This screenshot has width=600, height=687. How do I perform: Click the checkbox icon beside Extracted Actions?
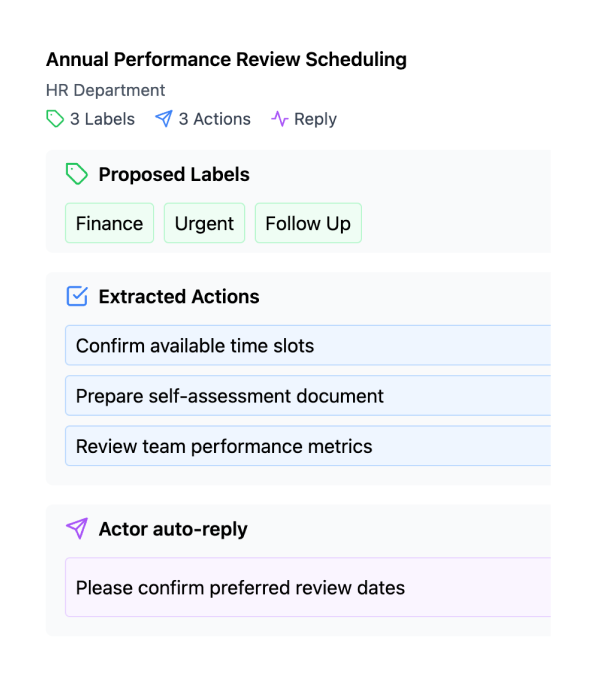point(77,296)
